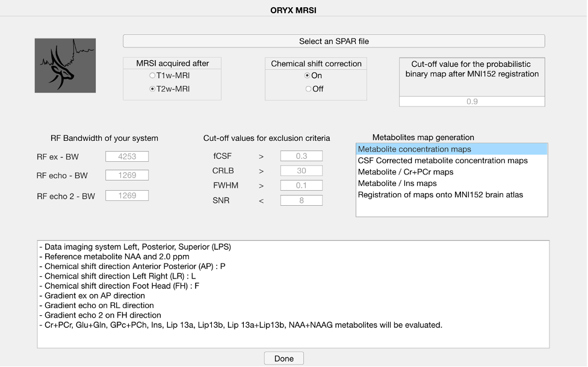Select the T2w-MRI radio option

coord(152,89)
